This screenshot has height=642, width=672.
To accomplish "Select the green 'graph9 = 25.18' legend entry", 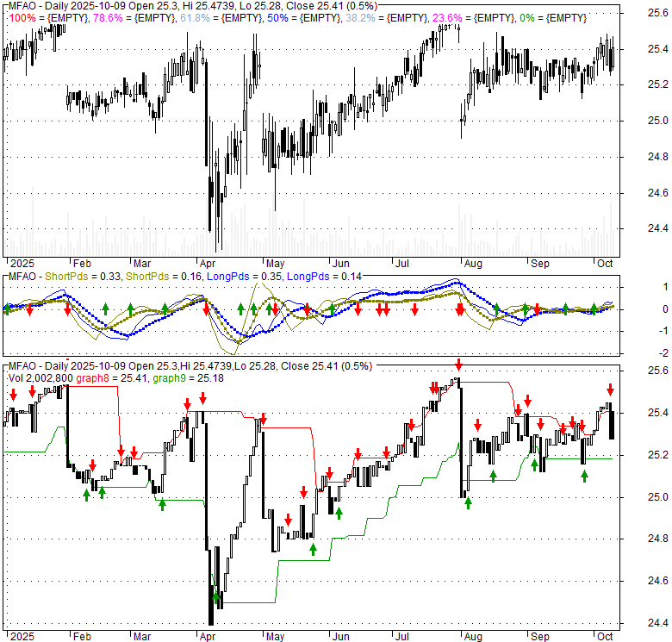I will click(x=188, y=378).
